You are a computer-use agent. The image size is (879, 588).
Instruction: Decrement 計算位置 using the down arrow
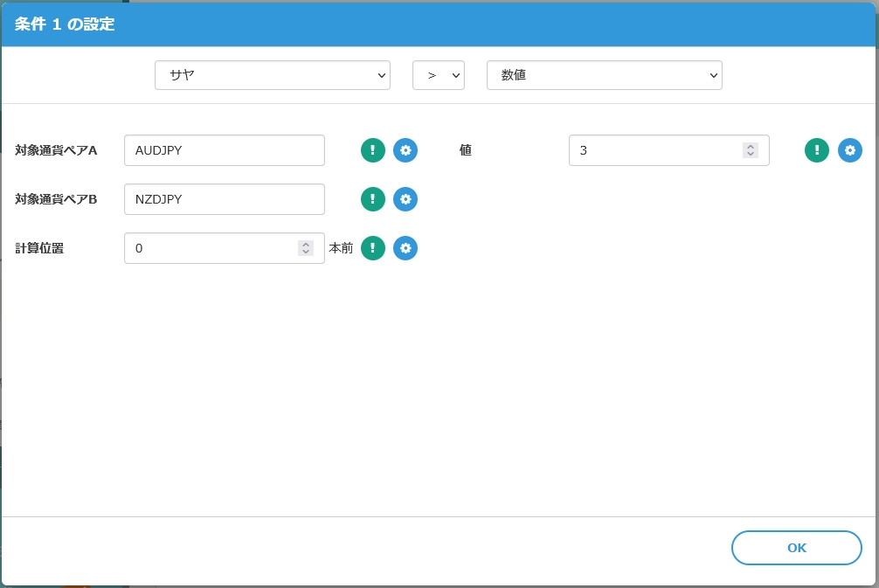306,252
